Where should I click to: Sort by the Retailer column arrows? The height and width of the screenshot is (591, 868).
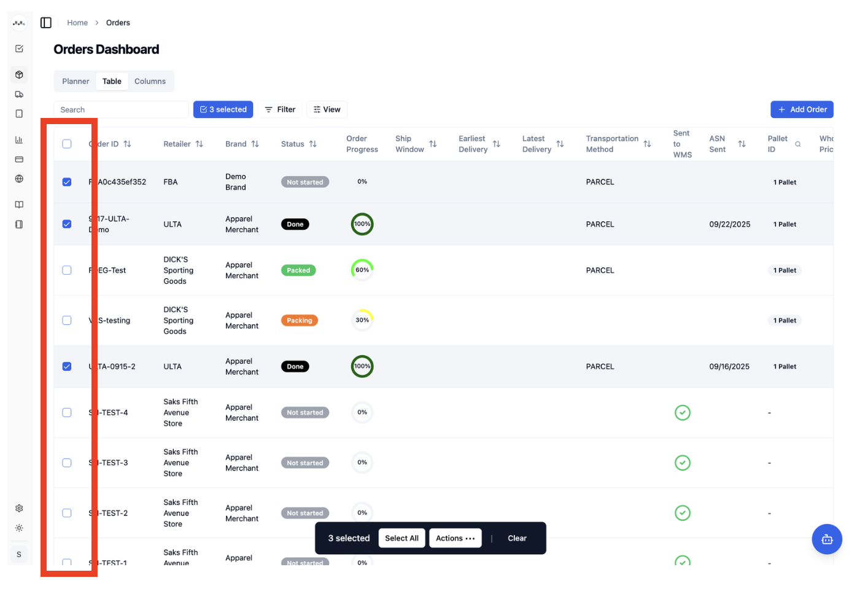click(x=200, y=144)
